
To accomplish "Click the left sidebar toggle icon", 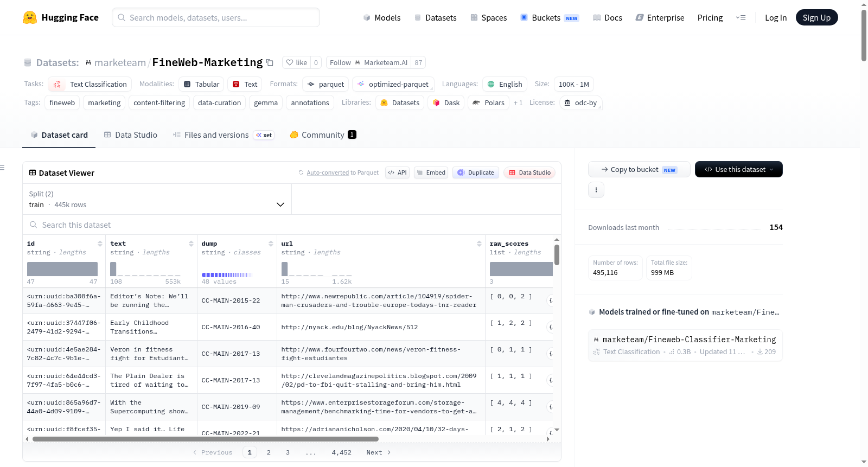I will 2,168.
